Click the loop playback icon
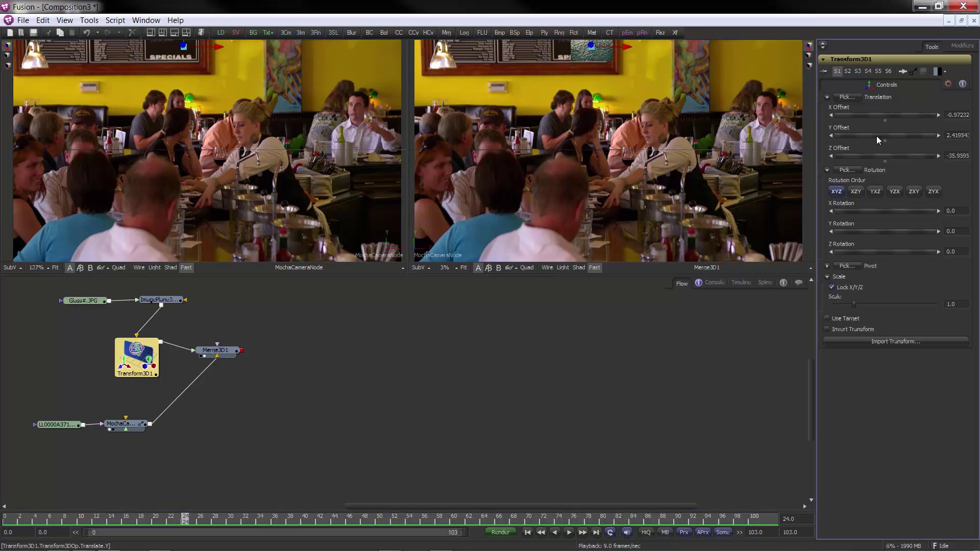 610,532
